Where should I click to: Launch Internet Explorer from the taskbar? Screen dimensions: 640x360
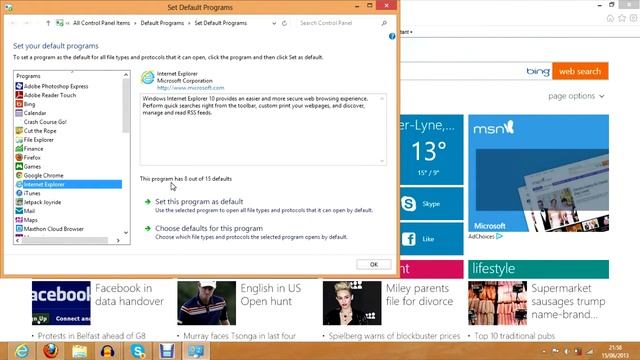click(x=22, y=351)
